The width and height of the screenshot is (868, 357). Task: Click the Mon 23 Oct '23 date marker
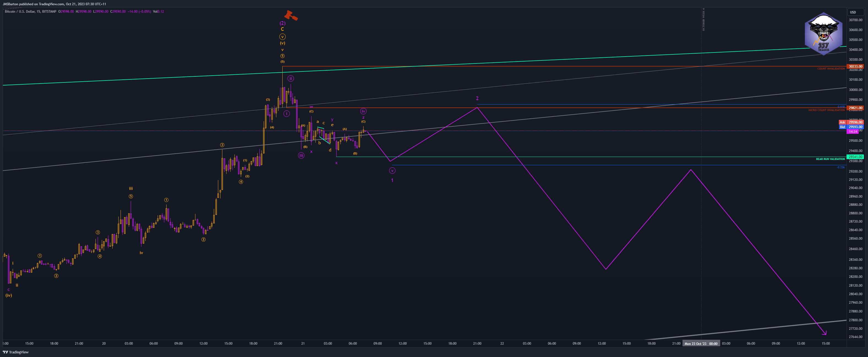pyautogui.click(x=701, y=344)
